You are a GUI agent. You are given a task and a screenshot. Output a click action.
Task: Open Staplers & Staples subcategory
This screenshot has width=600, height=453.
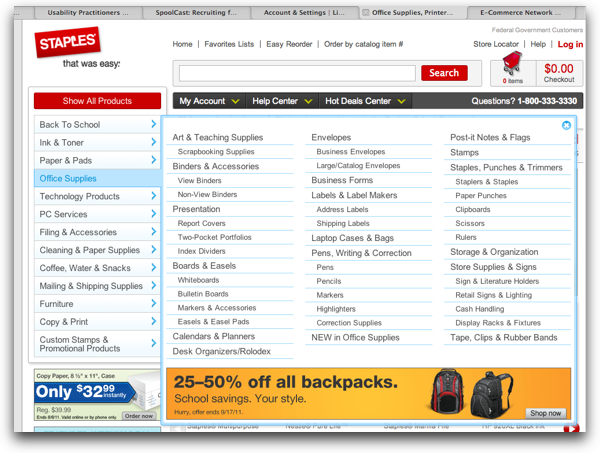click(x=487, y=182)
